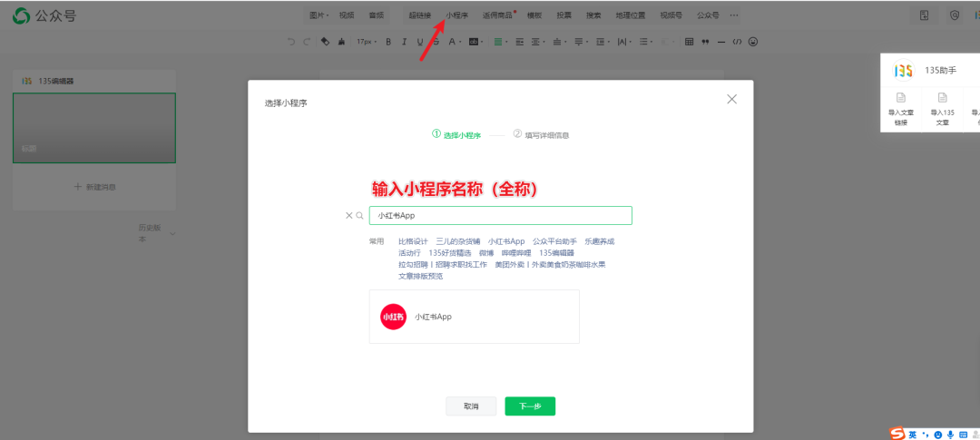This screenshot has width=980, height=440.
Task: Choose 135编辑器 from common mini programs
Action: pos(556,253)
